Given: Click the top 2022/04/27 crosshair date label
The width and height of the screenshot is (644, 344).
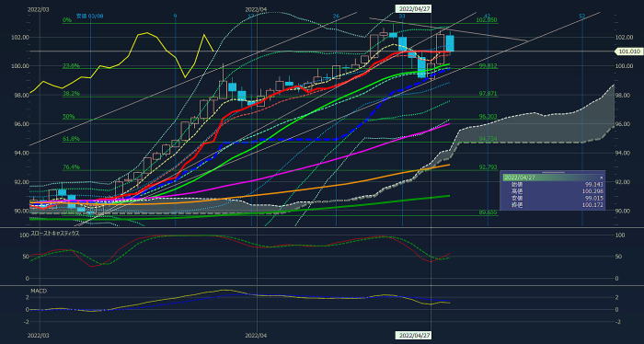Looking at the screenshot, I should (414, 9).
